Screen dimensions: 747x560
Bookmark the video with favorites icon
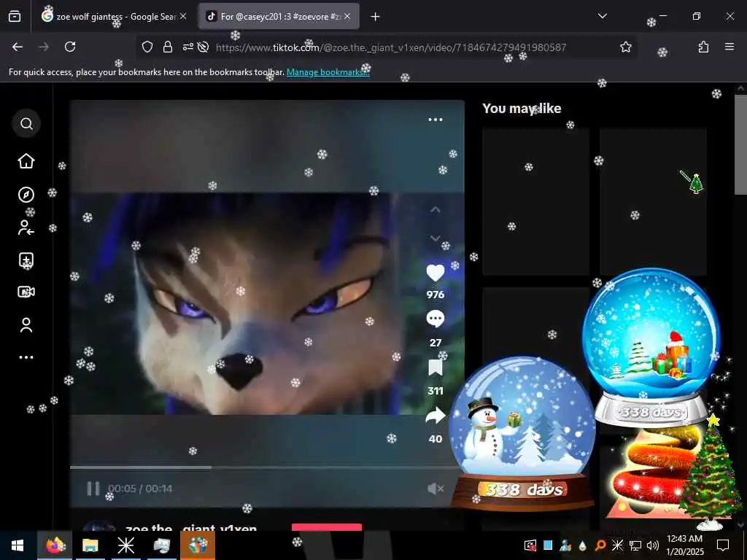tap(435, 367)
